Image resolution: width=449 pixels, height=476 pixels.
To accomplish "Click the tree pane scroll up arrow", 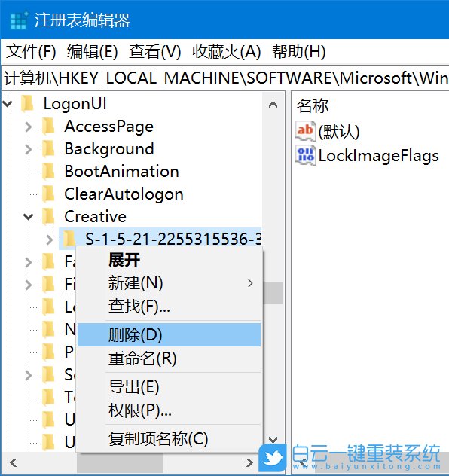I will click(x=273, y=105).
